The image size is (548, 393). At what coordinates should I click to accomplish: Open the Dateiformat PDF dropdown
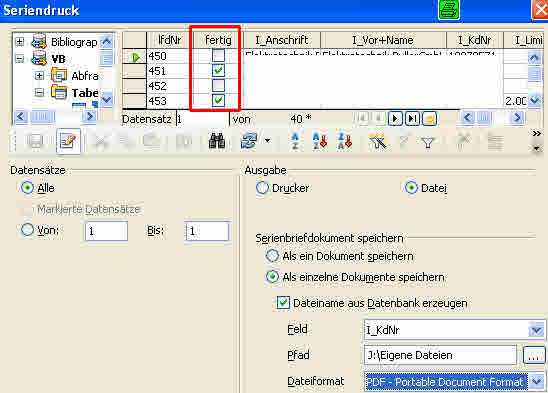537,381
